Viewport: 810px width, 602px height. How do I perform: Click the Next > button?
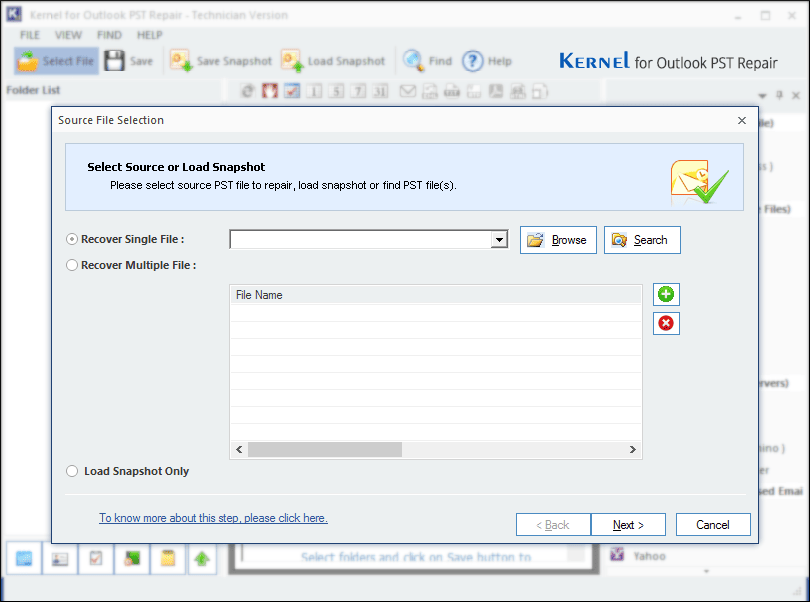point(628,525)
